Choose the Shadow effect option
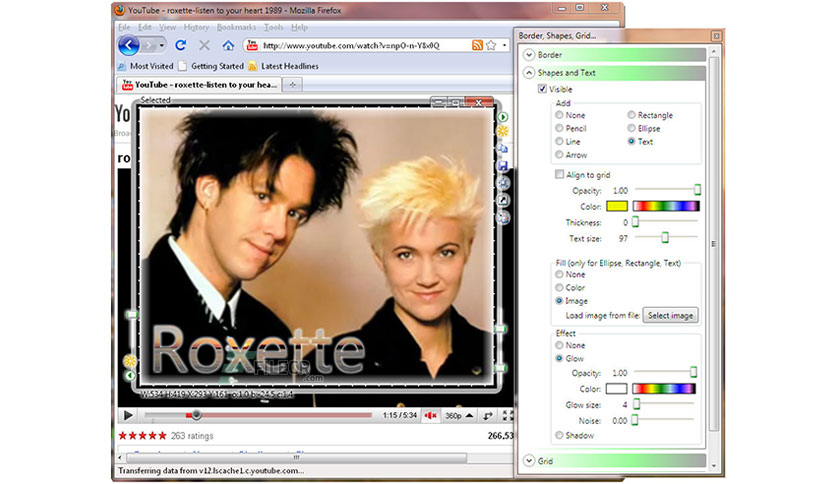 pos(559,435)
